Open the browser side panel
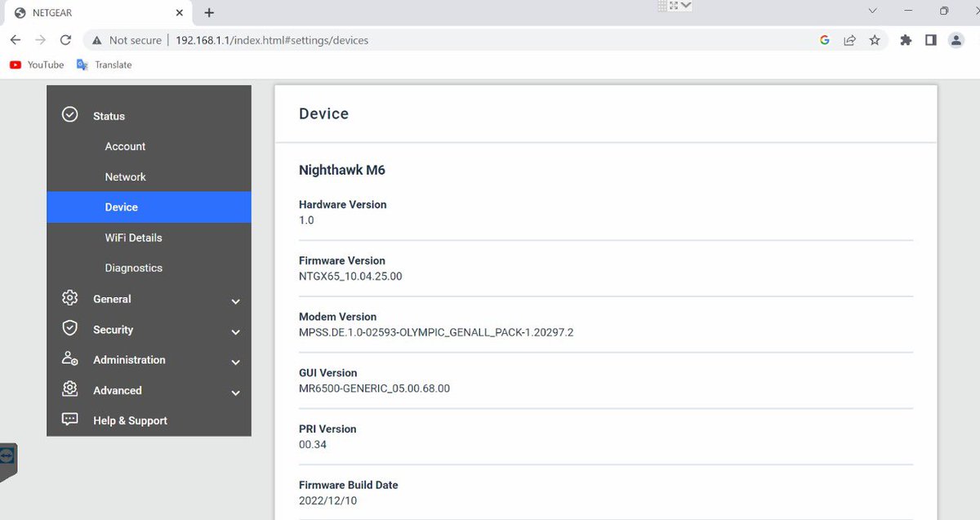Image resolution: width=980 pixels, height=520 pixels. [930, 40]
